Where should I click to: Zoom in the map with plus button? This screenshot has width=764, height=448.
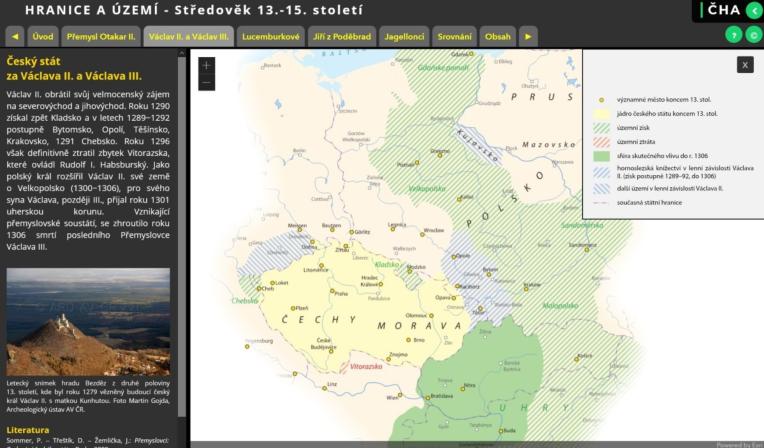pos(207,65)
